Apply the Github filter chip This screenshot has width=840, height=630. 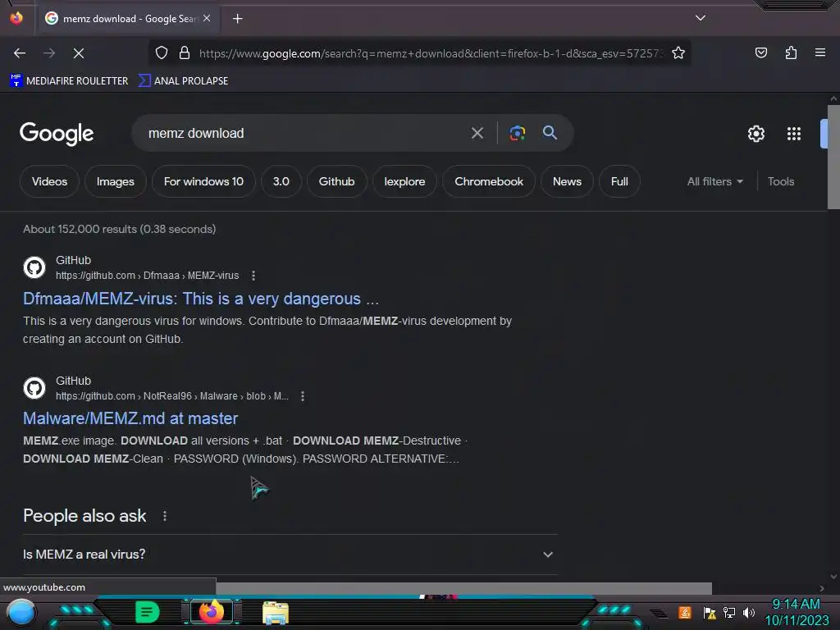click(x=337, y=181)
